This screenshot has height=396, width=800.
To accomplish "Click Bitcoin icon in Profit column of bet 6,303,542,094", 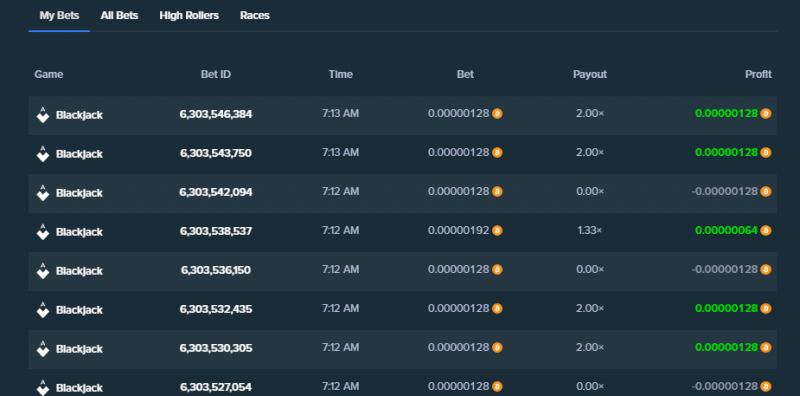I will pos(765,191).
